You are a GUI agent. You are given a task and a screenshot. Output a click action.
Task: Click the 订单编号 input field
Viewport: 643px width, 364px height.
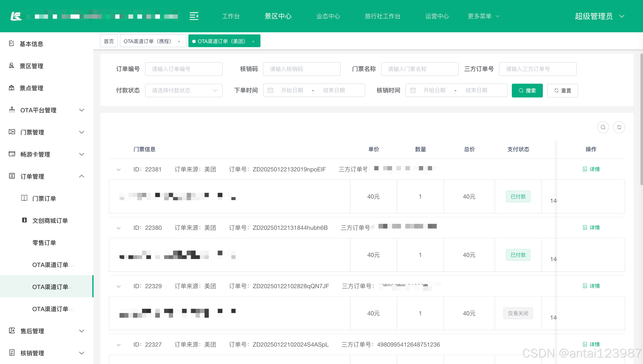[x=184, y=69]
